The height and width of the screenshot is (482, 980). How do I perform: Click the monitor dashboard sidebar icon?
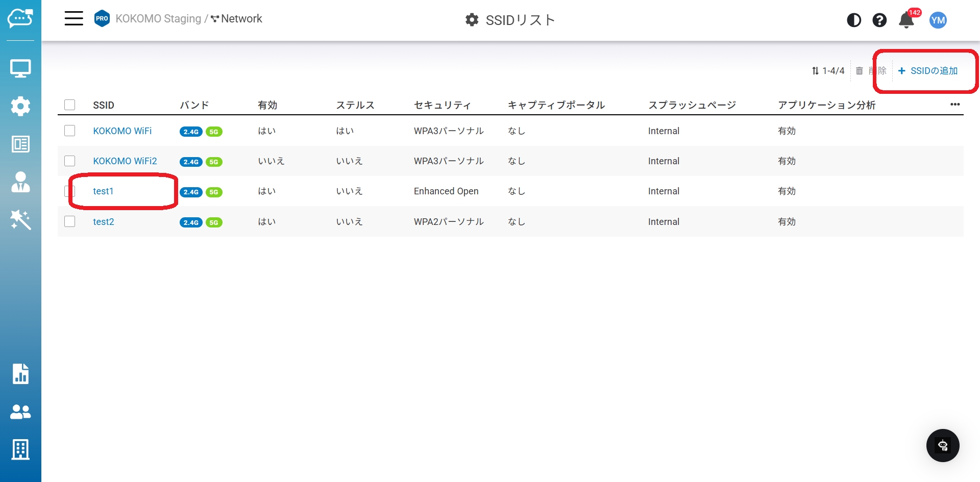(20, 68)
